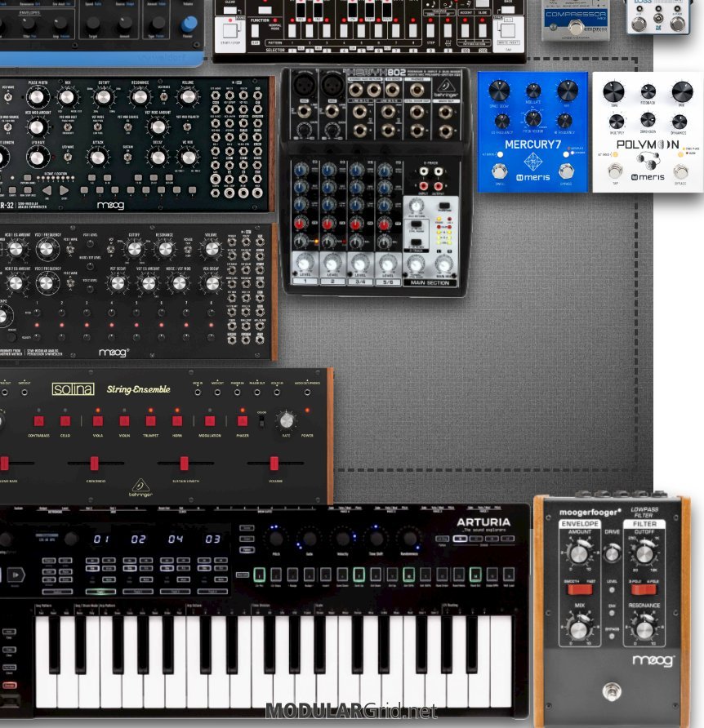704x728 pixels.
Task: Click the moogerfooger Resonance knob
Action: [644, 629]
